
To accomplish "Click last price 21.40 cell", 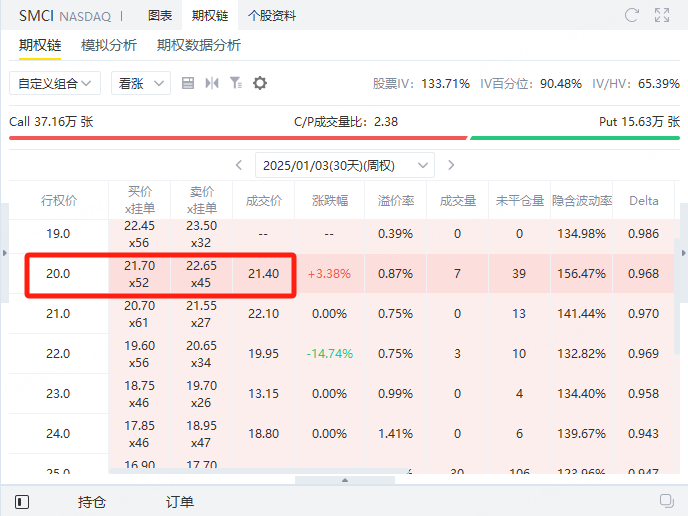I will (x=263, y=274).
